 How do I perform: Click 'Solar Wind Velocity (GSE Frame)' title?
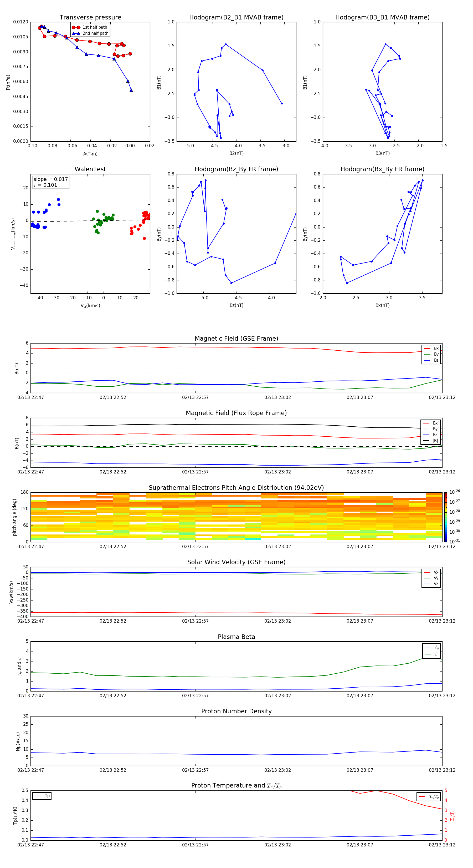pyautogui.click(x=236, y=562)
